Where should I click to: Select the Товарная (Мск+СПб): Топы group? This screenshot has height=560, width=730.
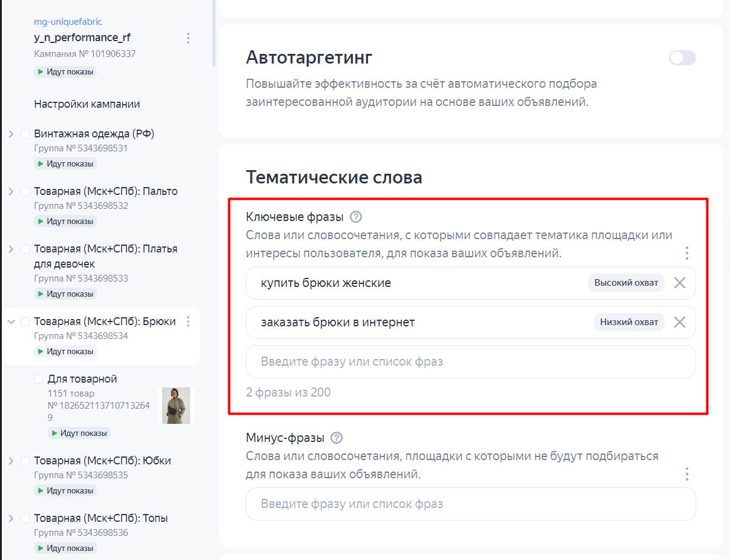click(x=100, y=518)
